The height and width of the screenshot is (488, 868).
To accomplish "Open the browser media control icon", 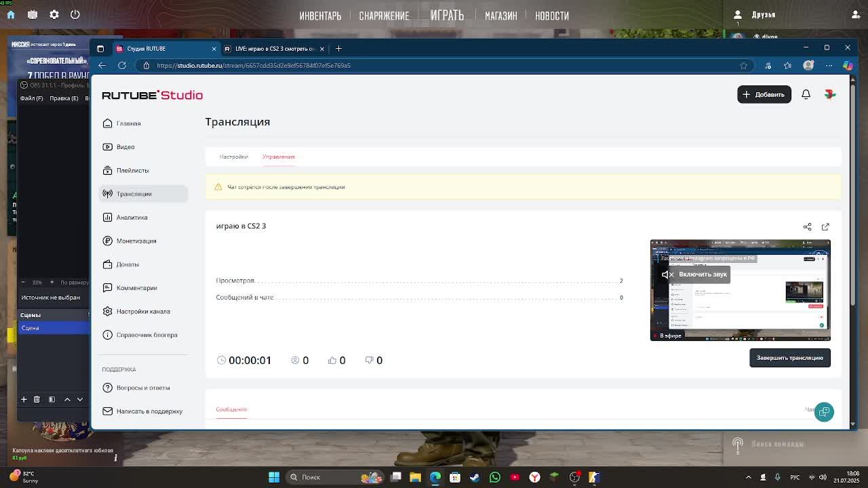I will (x=768, y=66).
